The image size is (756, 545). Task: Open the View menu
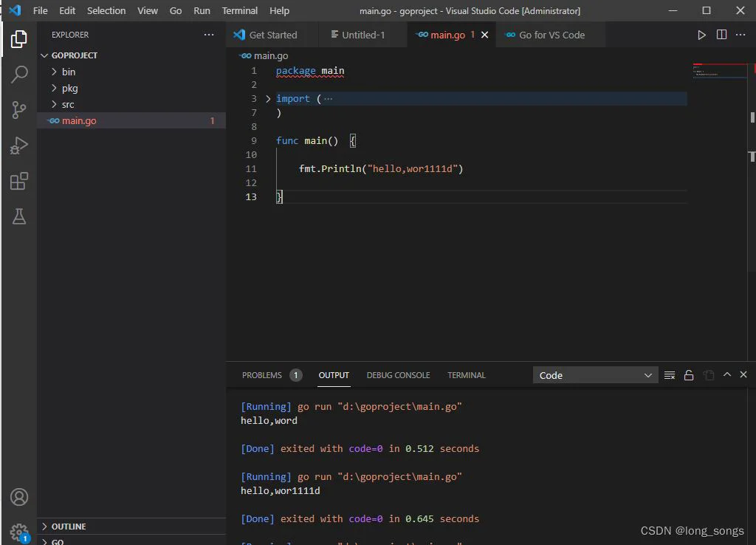[x=148, y=10]
